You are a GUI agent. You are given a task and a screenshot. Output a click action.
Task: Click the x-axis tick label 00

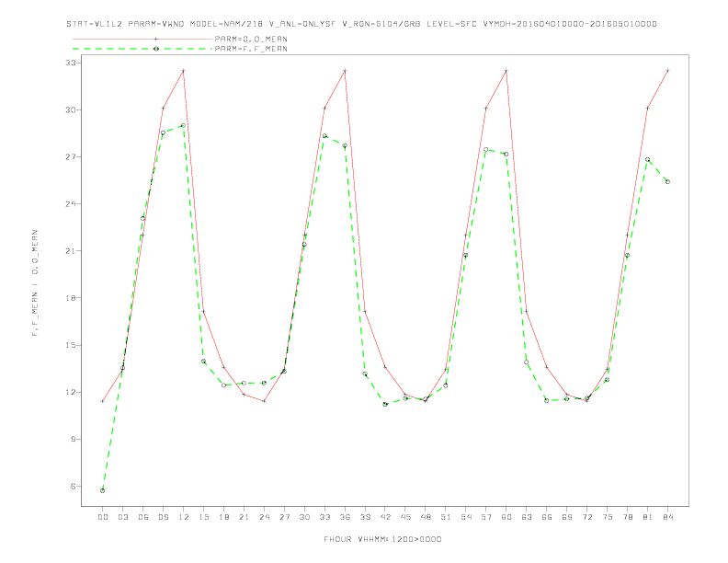(103, 517)
